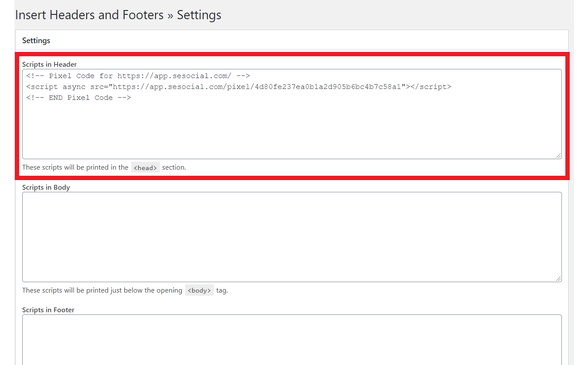
Task: Click the Settings panel heading
Action: [x=36, y=41]
